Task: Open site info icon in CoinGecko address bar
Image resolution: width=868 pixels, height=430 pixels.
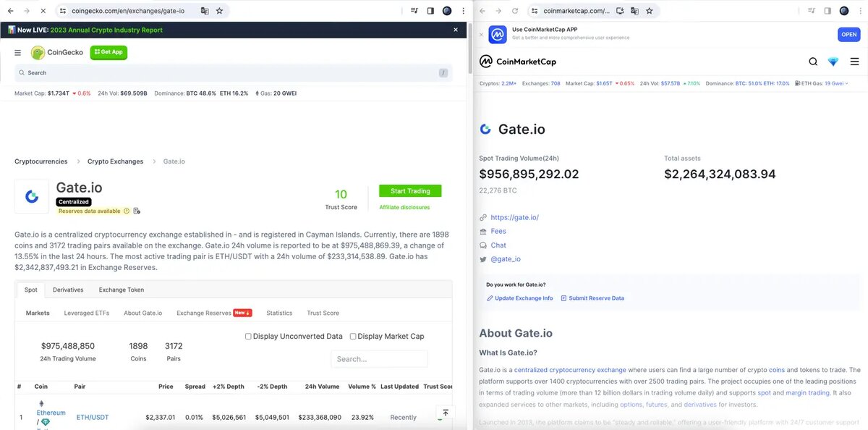Action: coord(63,11)
